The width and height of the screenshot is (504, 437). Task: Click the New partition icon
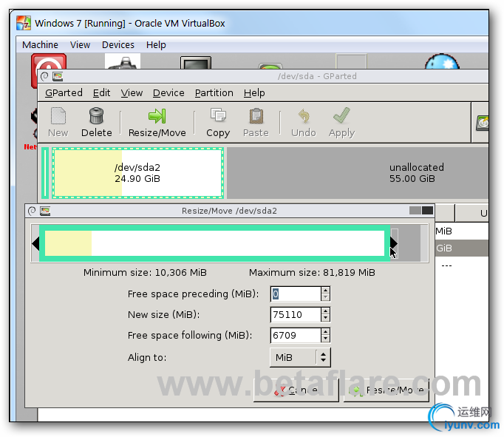point(58,116)
